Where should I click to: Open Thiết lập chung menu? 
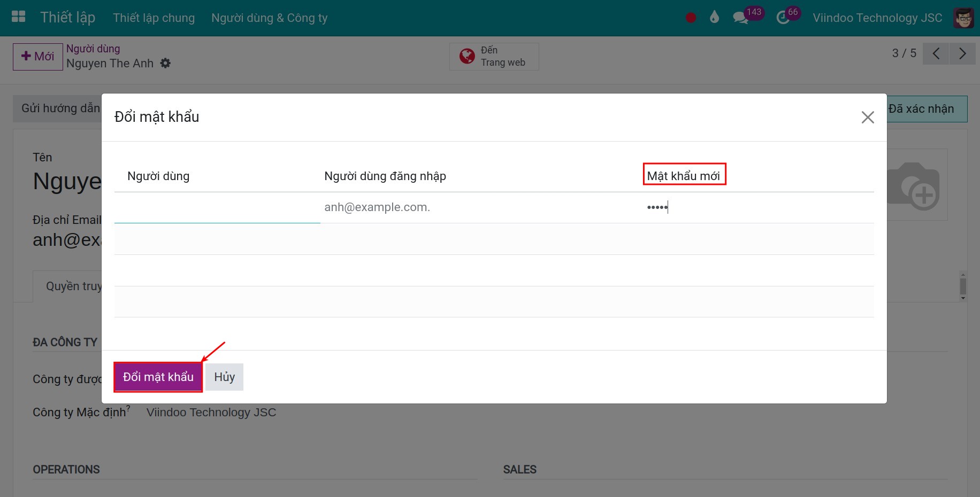154,18
